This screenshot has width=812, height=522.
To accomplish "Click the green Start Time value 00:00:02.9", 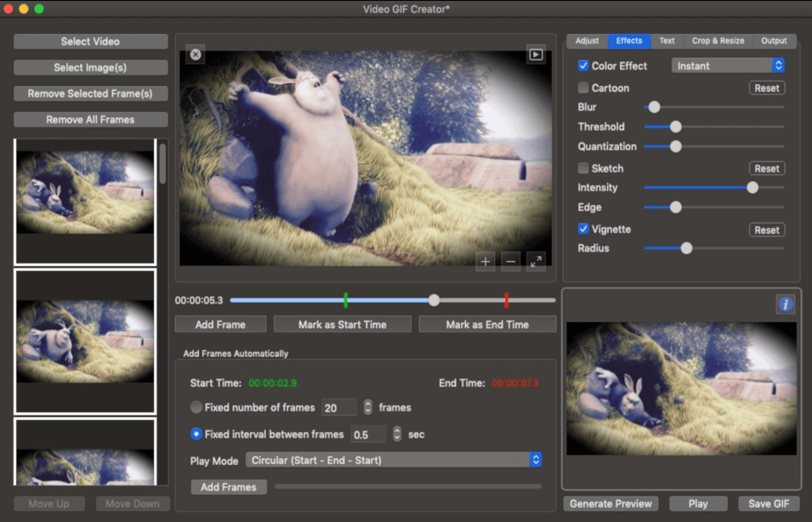I will click(x=273, y=383).
